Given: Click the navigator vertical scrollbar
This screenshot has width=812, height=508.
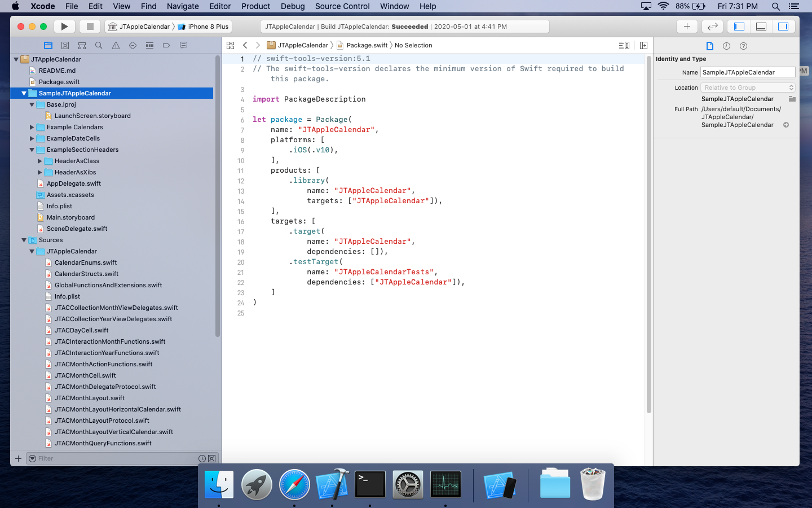Looking at the screenshot, I should 218,196.
